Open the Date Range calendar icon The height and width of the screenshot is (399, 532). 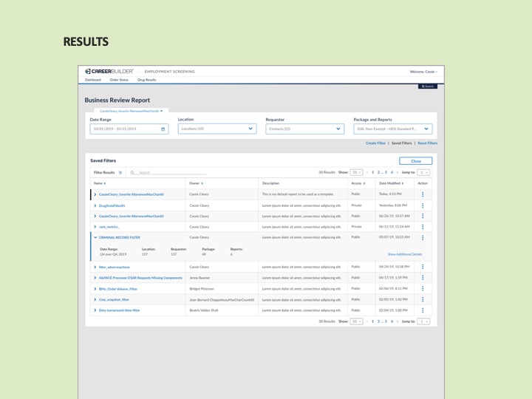coord(163,129)
